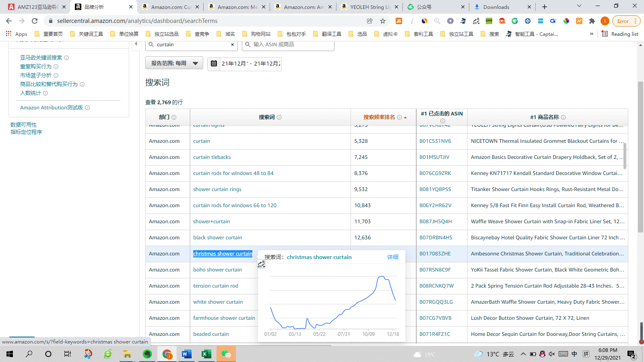Bookmark this page using the star icon
The height and width of the screenshot is (362, 644).
click(x=383, y=21)
